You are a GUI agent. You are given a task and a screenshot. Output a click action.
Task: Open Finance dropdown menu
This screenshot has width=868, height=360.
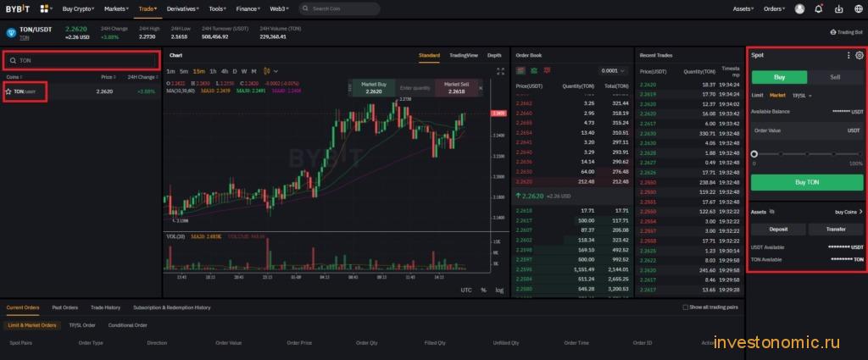248,8
